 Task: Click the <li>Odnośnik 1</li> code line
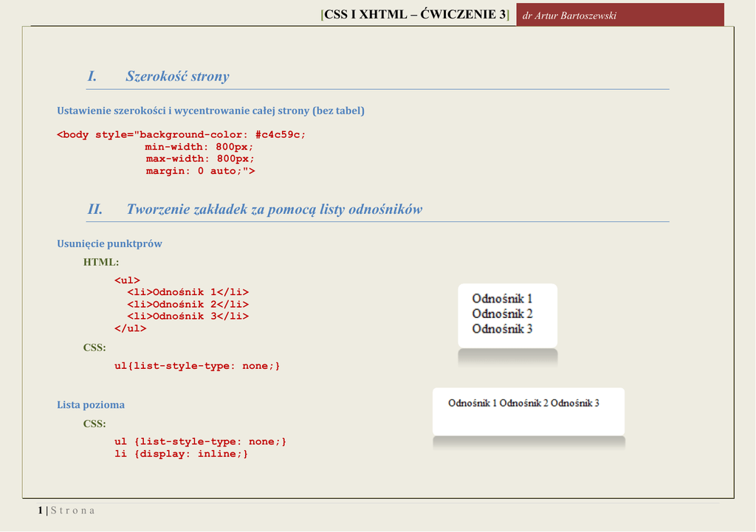pos(188,292)
